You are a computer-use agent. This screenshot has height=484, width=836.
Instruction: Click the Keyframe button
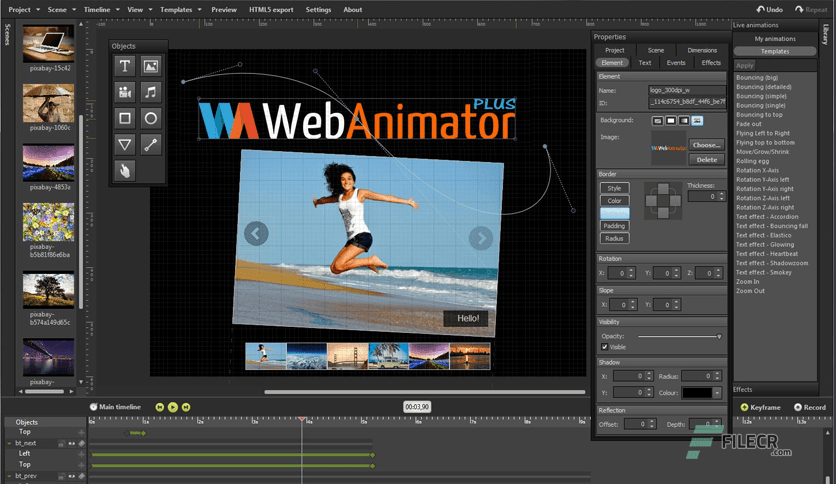click(x=760, y=407)
